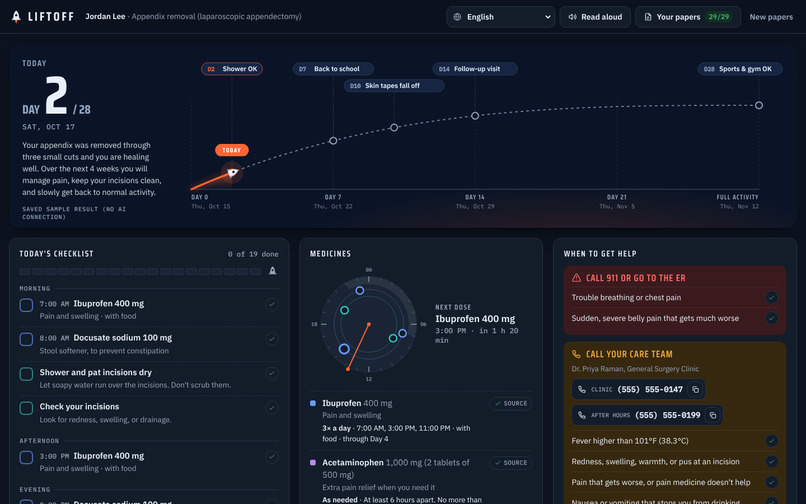Viewport: 806px width, 504px height.
Task: Click check icon for Sudden, severe belly pain
Action: (771, 318)
